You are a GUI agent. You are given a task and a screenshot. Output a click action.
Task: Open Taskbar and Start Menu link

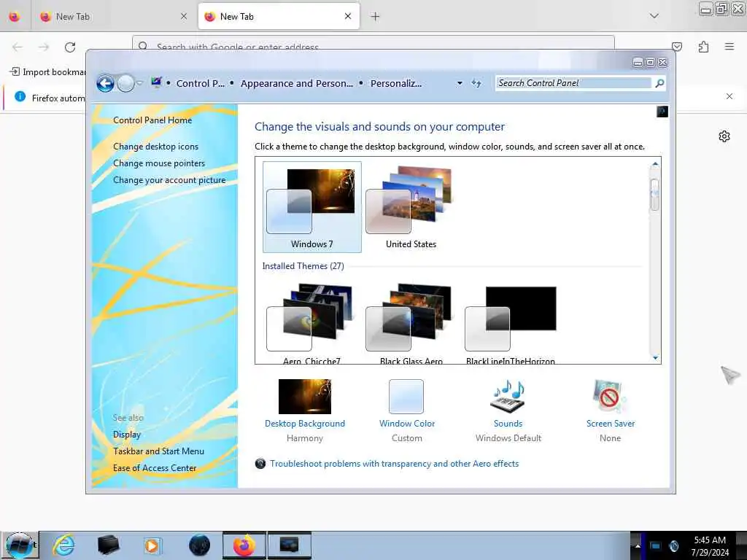(x=158, y=451)
